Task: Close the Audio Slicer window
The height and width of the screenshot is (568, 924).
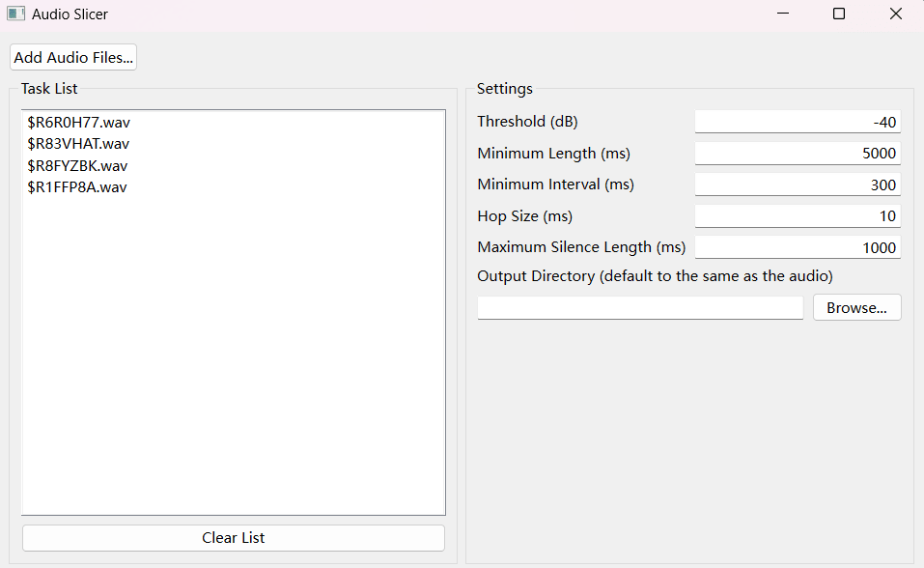Action: tap(895, 14)
